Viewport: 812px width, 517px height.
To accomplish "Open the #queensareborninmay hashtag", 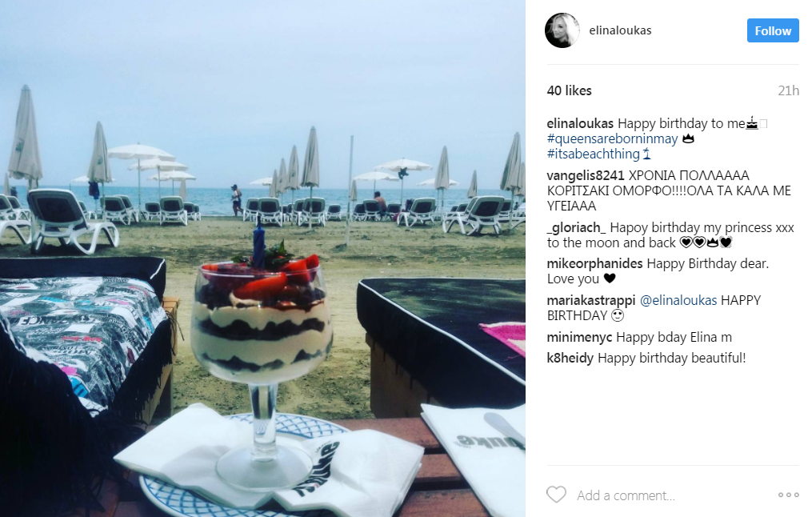I will [612, 138].
